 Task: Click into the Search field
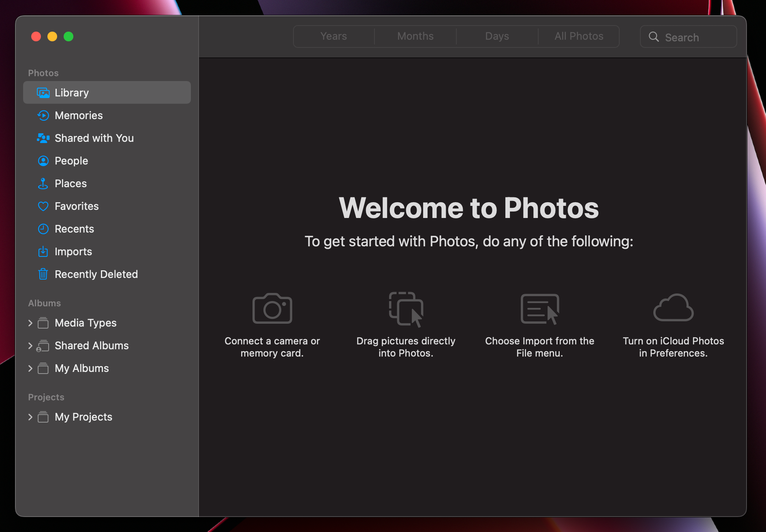pyautogui.click(x=689, y=37)
